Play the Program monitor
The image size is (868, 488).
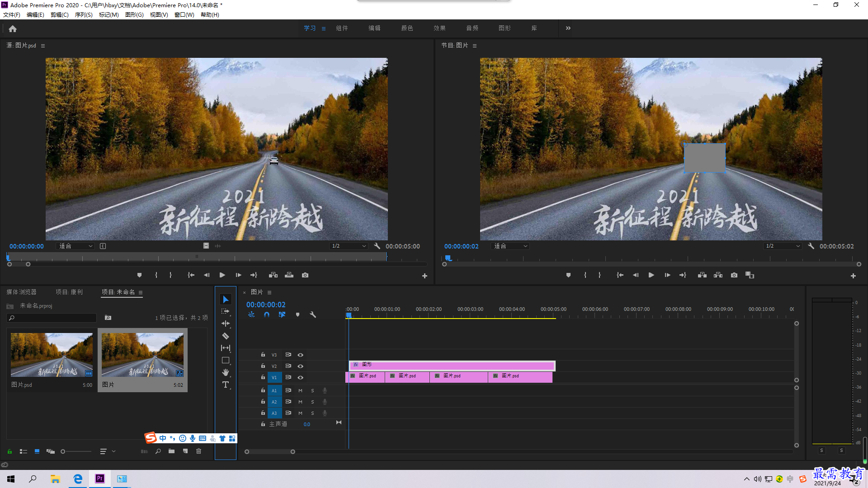click(651, 275)
